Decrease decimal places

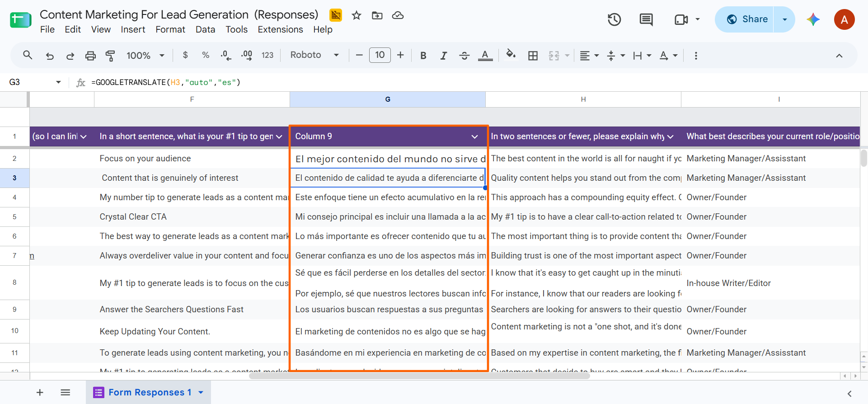coord(226,55)
